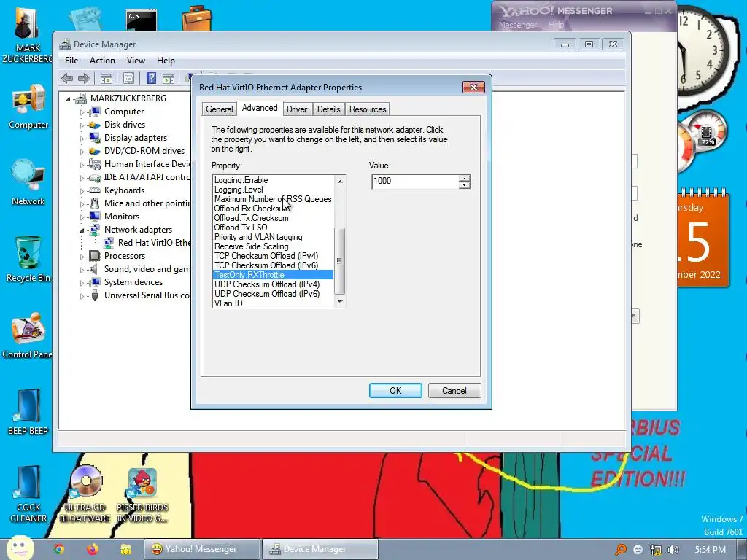Screen dimensions: 747x560
Task: Expand the Processors node
Action: [x=82, y=257]
